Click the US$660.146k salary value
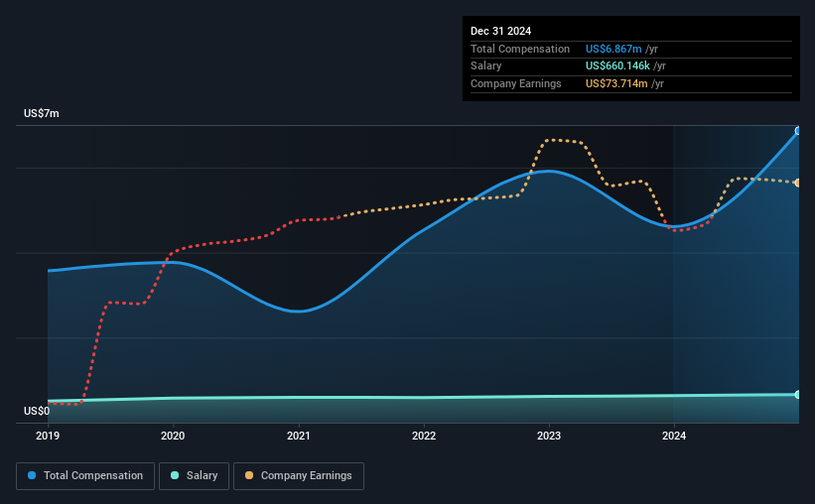The image size is (815, 504). coord(617,66)
